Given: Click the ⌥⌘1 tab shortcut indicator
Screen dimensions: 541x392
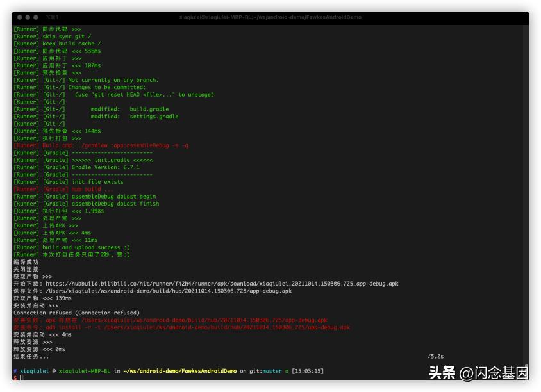Looking at the screenshot, I should [x=54, y=17].
